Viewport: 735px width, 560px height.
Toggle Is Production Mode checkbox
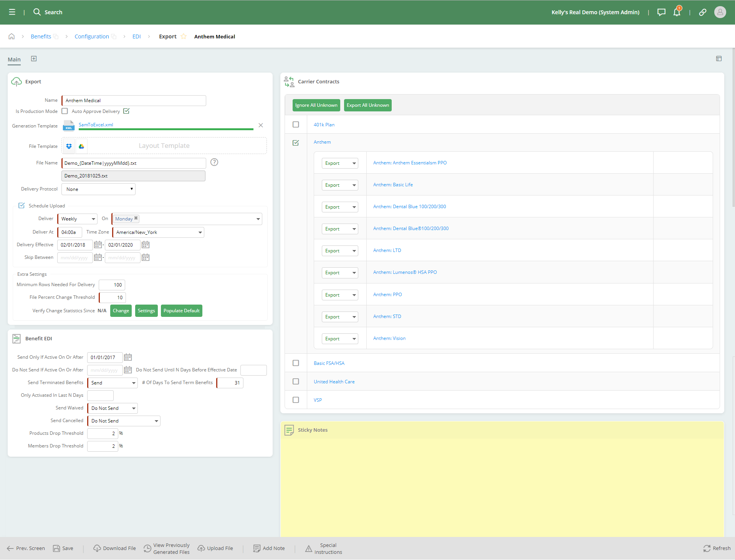[65, 111]
